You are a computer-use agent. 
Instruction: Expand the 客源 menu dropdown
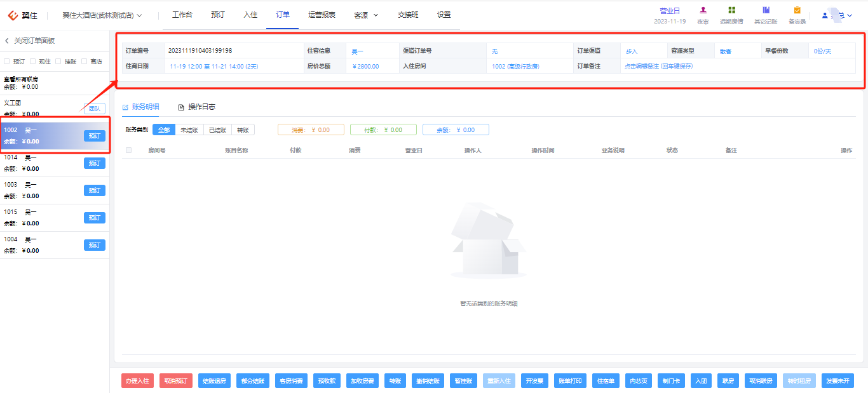(366, 15)
